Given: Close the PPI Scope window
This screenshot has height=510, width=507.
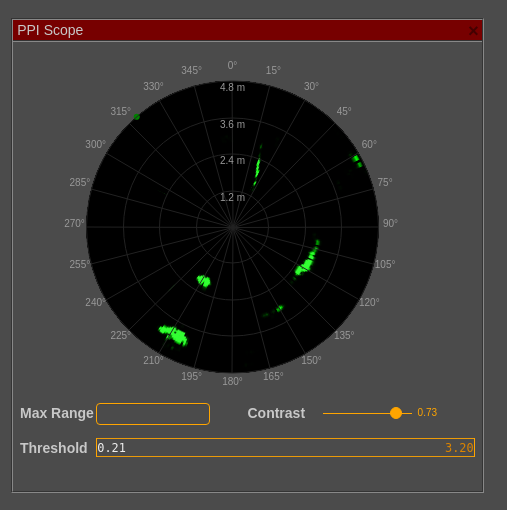Looking at the screenshot, I should (x=473, y=31).
